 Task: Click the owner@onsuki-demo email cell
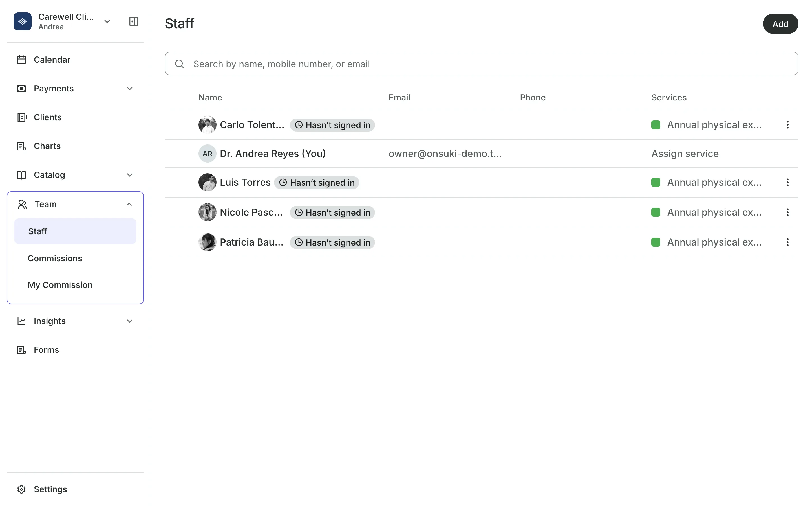click(x=445, y=154)
